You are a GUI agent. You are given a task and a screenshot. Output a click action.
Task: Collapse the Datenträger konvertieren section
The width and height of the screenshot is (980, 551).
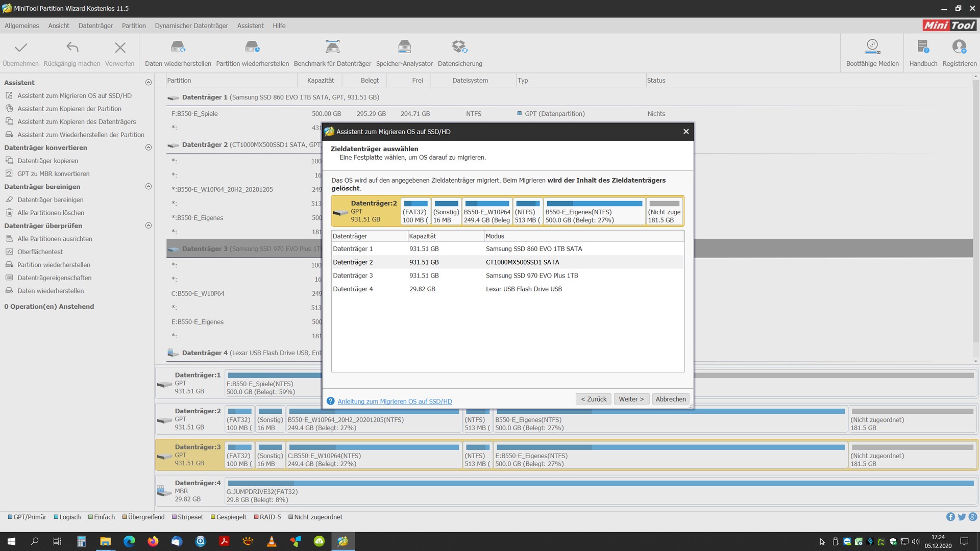[149, 147]
